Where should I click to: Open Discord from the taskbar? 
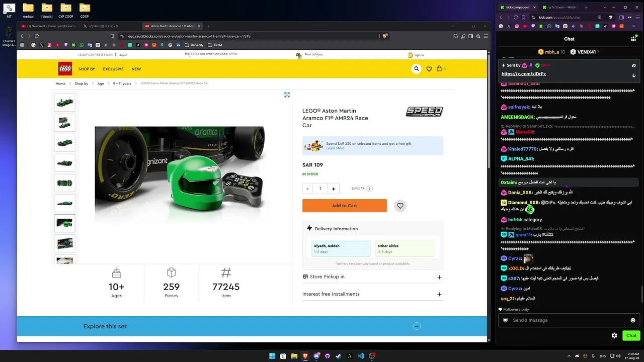coord(316,356)
